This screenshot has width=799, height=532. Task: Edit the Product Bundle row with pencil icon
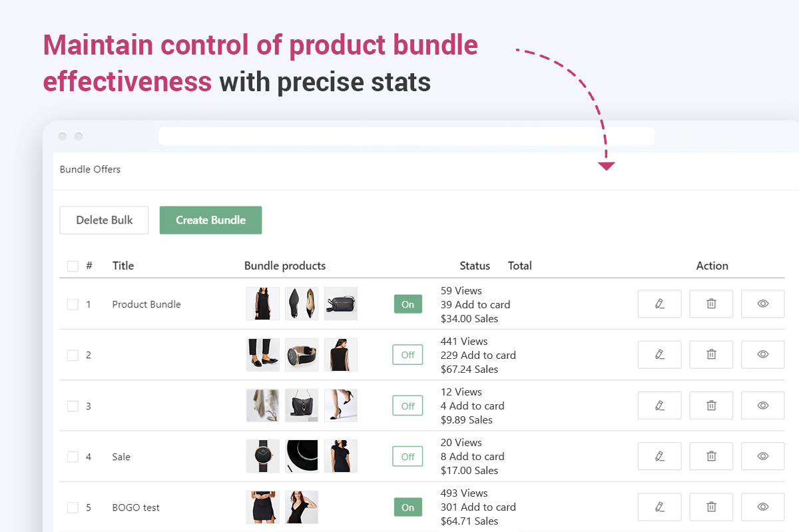click(659, 304)
